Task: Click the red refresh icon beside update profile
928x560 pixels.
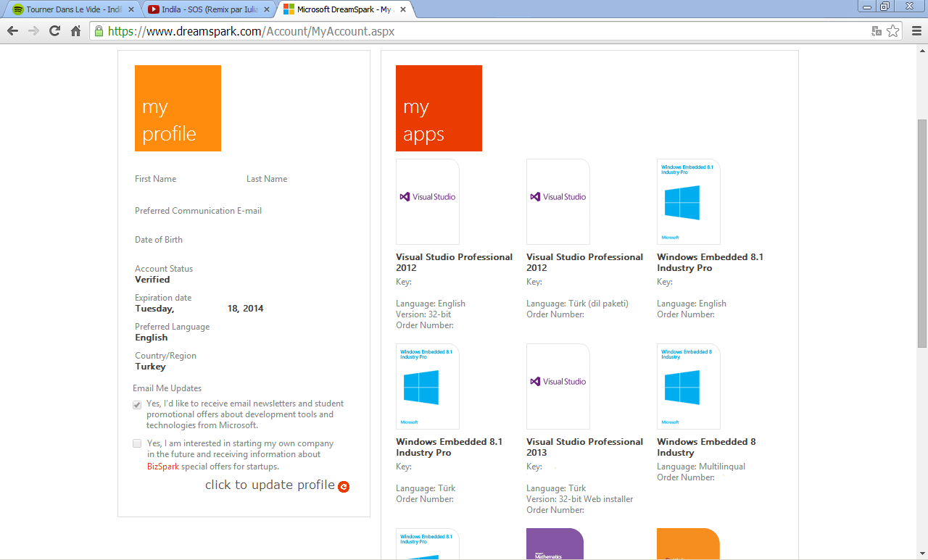Action: coord(344,487)
